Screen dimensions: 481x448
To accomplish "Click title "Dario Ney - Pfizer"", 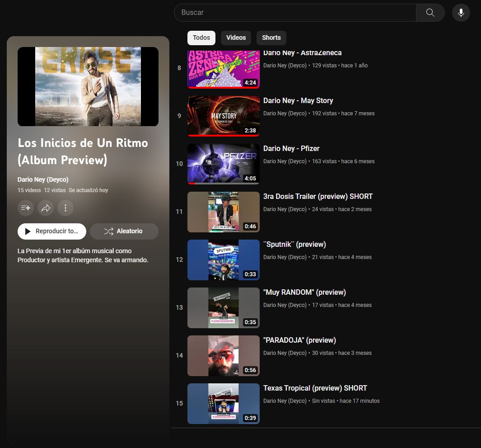I will point(291,149).
